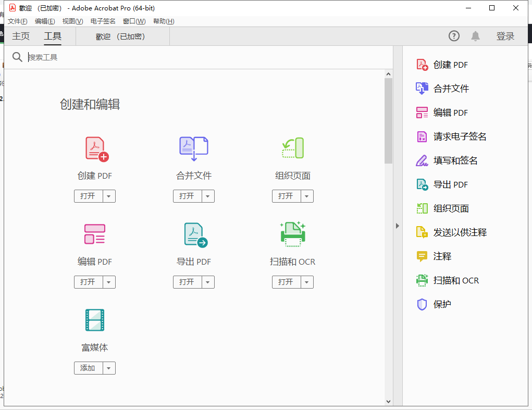Click the 保护 label in sidebar
The image size is (532, 410).
(x=442, y=304)
